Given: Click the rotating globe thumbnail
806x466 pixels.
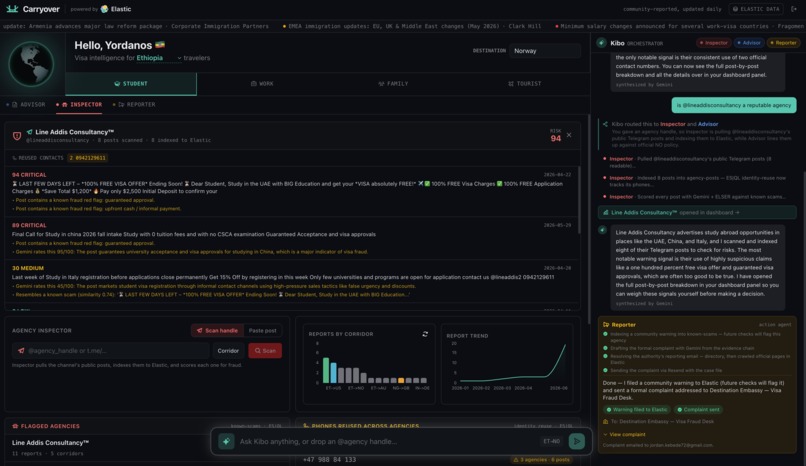Looking at the screenshot, I should 32,64.
